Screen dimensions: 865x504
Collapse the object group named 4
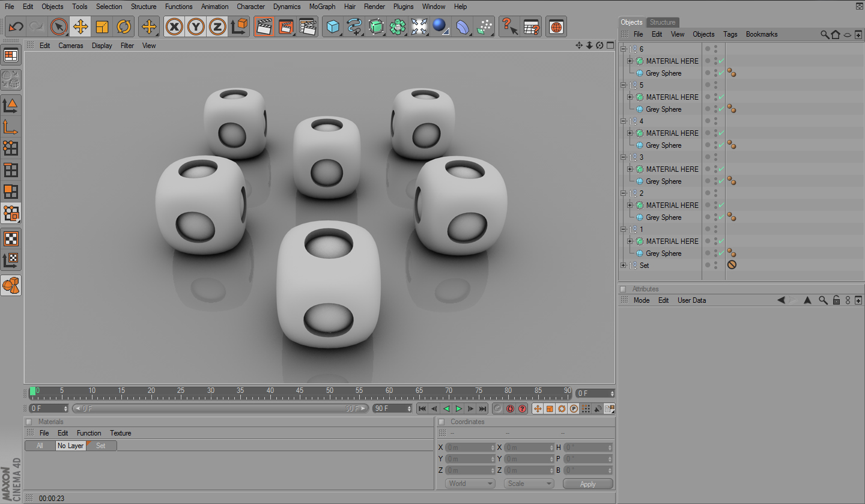[623, 121]
